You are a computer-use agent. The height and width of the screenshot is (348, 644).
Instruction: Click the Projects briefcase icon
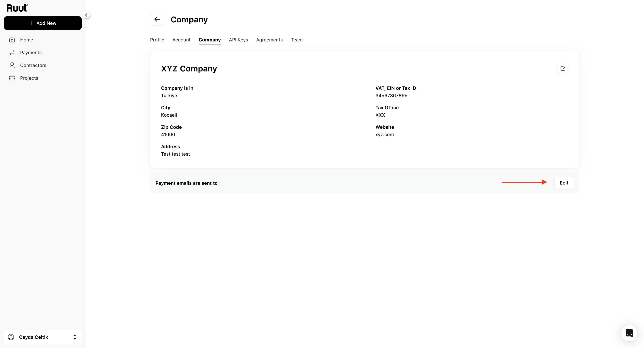[x=12, y=78]
